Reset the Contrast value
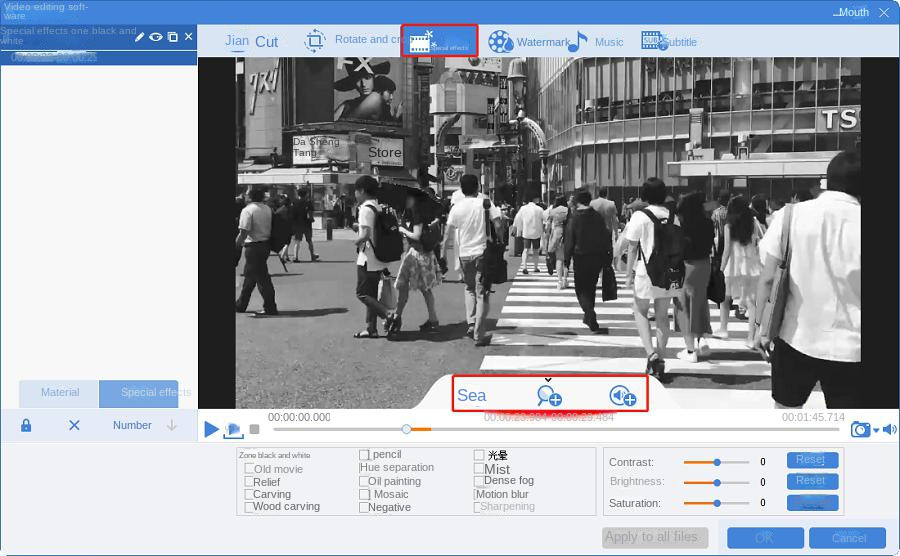Screen dimensions: 900x556 [811, 460]
